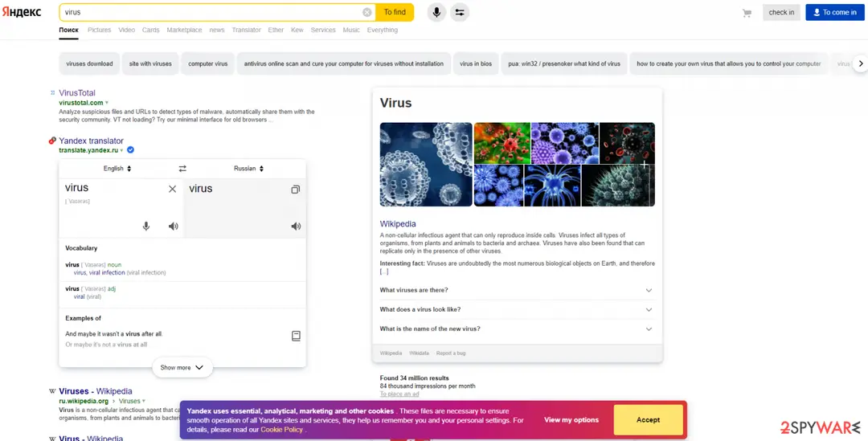Image resolution: width=868 pixels, height=441 pixels.
Task: Click the To find search button
Action: 395,12
